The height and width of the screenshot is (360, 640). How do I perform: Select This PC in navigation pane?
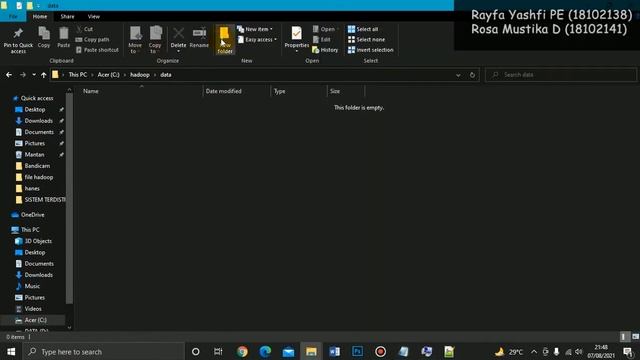29,230
